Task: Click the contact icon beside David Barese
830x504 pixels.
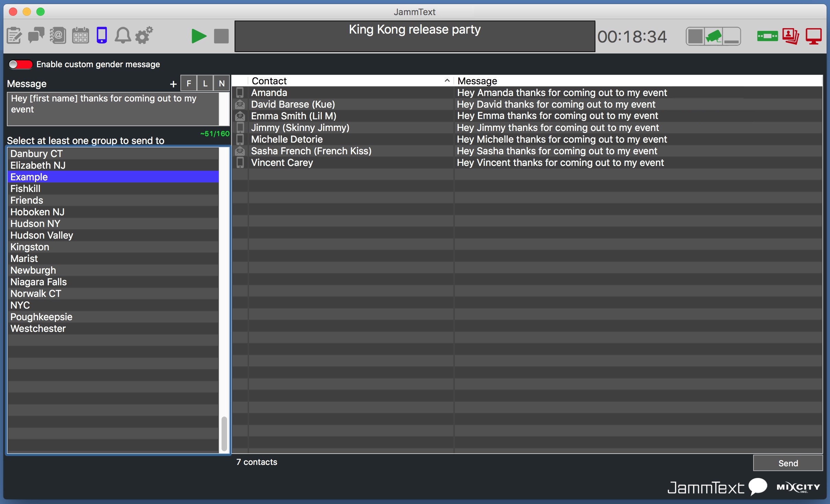Action: (x=240, y=104)
